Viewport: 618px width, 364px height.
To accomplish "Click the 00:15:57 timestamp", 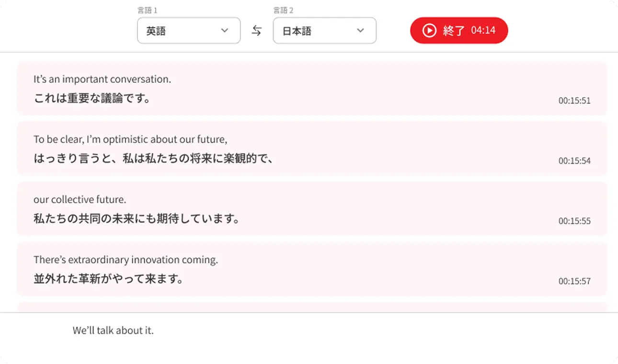I will 574,281.
